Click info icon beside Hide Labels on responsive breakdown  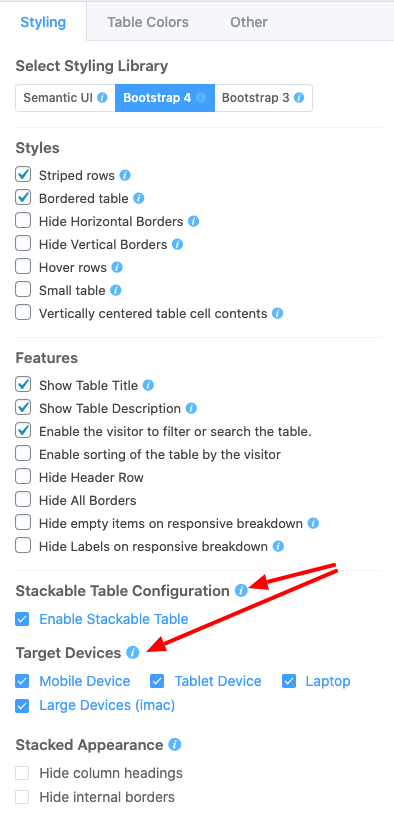(278, 547)
